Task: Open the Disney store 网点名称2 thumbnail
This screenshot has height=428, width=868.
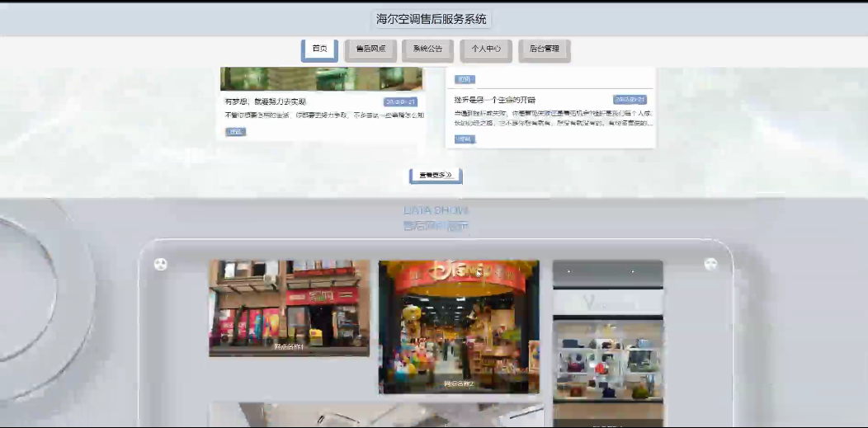Action: [x=459, y=327]
